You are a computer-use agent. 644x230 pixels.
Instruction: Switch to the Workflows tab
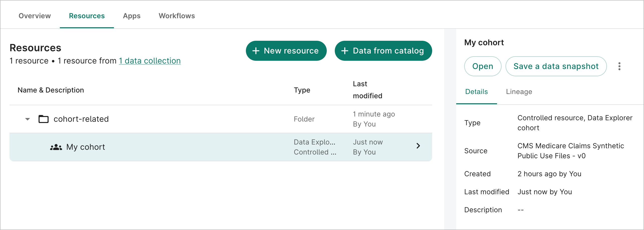177,16
